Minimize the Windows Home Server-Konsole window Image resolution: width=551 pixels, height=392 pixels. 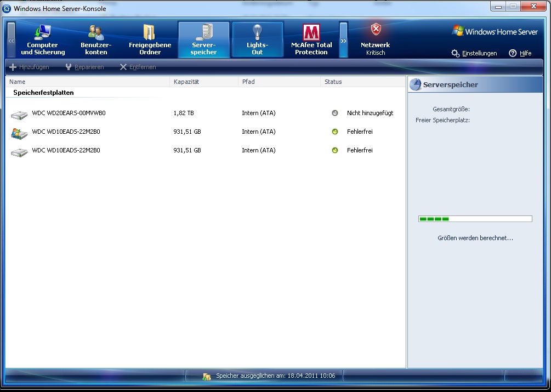pos(498,7)
